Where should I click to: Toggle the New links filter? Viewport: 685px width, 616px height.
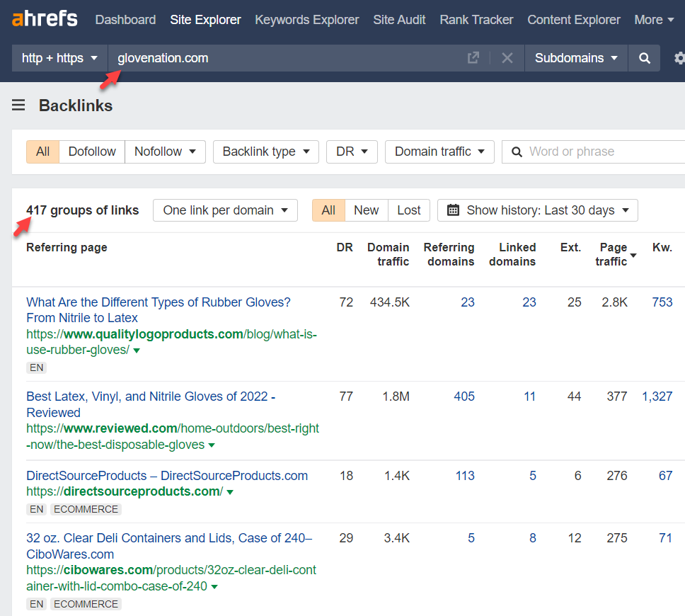[x=366, y=210]
